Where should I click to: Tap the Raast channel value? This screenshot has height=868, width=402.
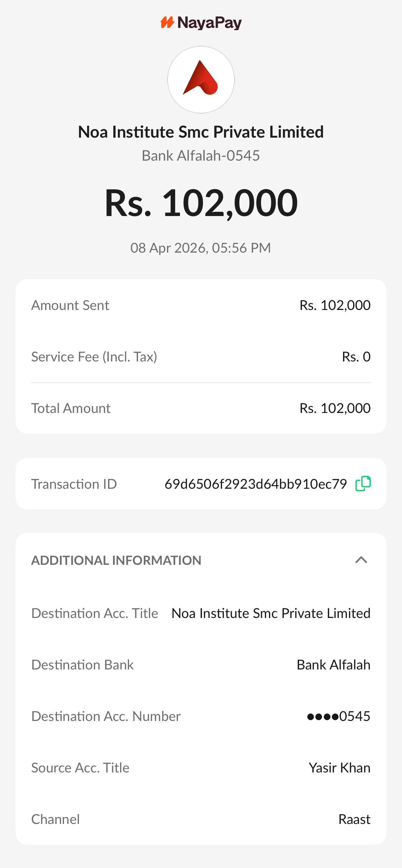coord(354,819)
